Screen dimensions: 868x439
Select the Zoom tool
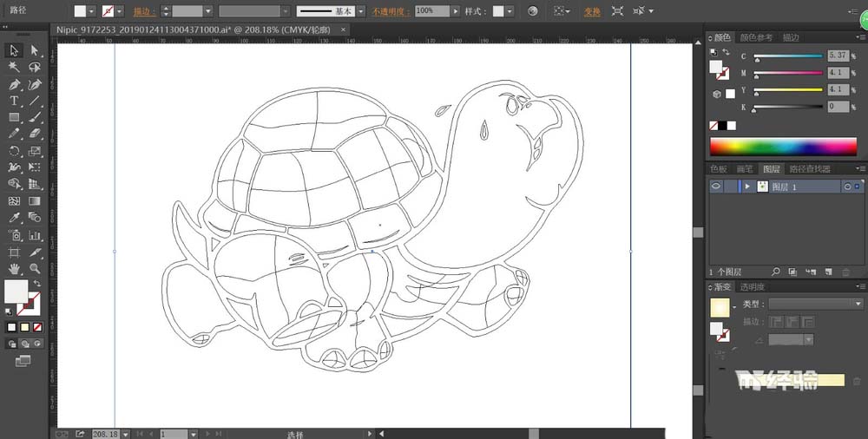35,268
